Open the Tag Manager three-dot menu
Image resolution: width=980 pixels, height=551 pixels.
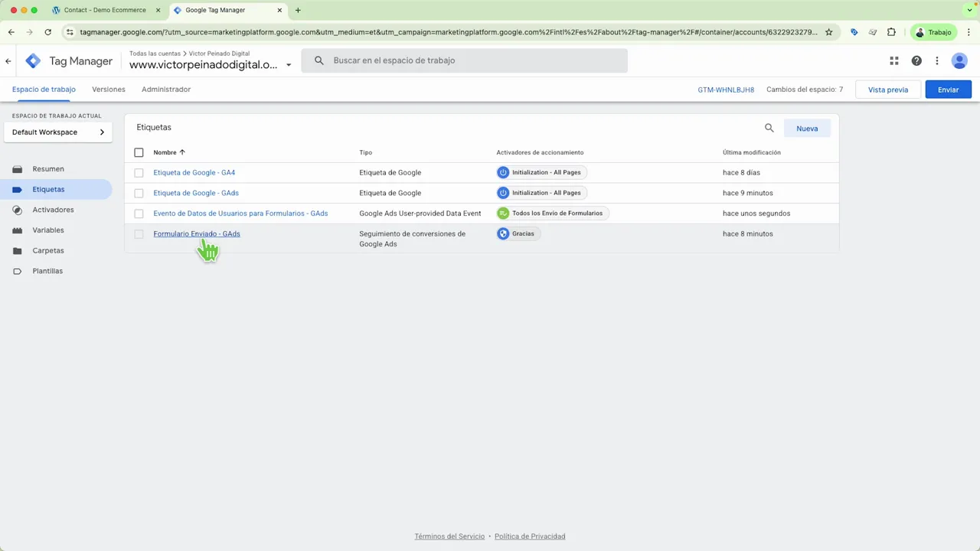coord(937,60)
